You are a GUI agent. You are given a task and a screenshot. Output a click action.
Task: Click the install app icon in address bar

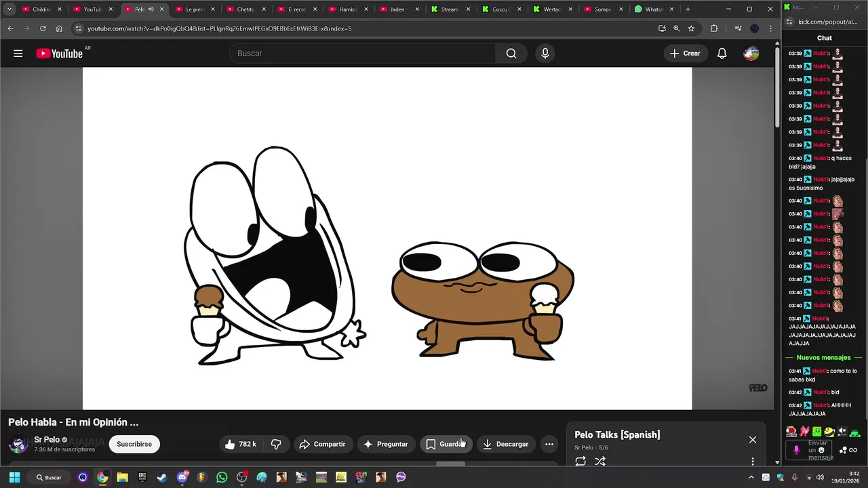pyautogui.click(x=662, y=28)
